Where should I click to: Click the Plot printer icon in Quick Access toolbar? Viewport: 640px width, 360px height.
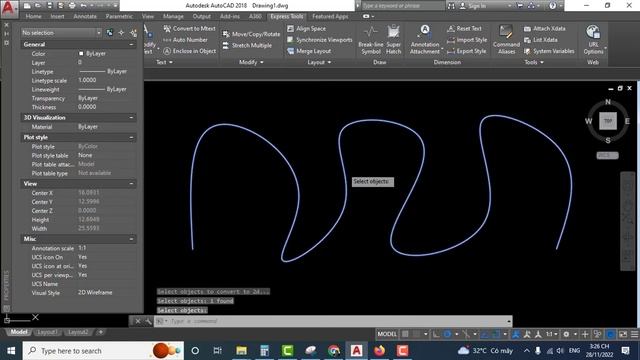(x=72, y=6)
